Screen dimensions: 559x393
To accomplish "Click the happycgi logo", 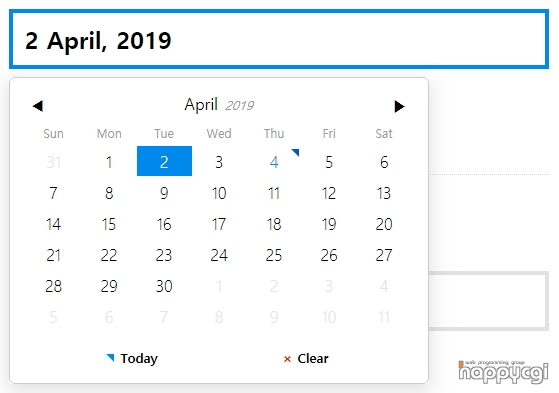I will click(503, 372).
